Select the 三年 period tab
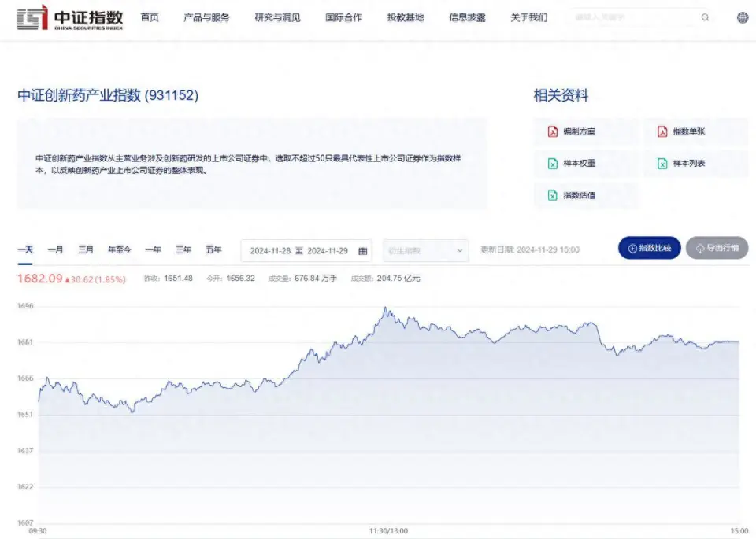The height and width of the screenshot is (539, 756). (183, 249)
